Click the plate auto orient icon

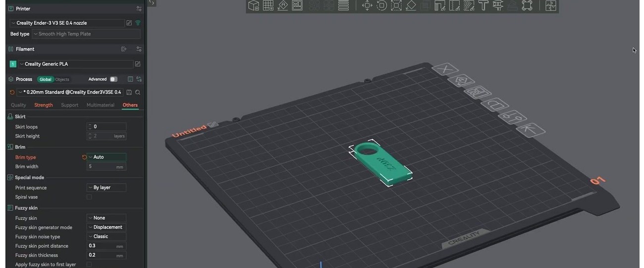pos(462,81)
